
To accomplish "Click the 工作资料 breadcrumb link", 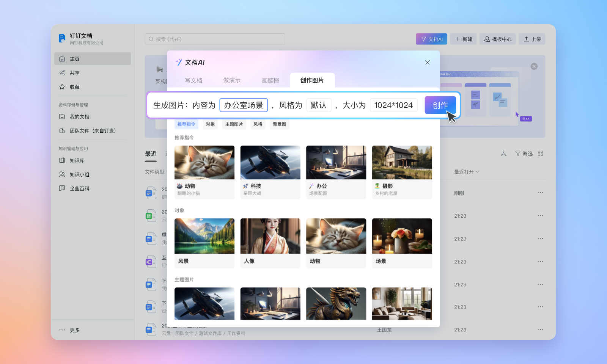I will (x=236, y=334).
